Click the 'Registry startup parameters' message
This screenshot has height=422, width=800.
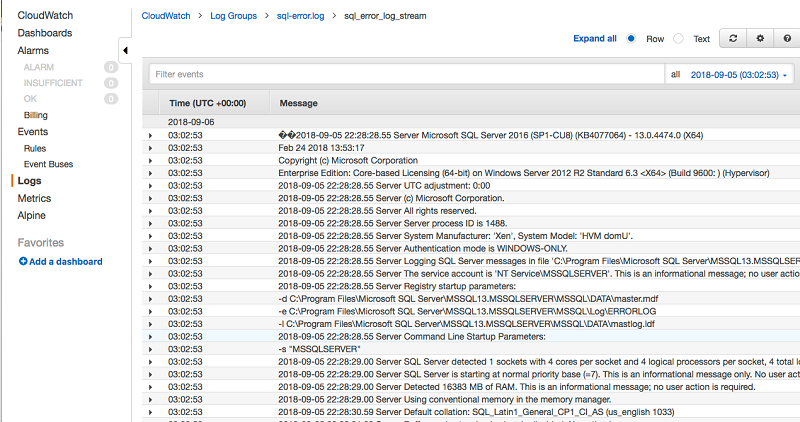[397, 286]
